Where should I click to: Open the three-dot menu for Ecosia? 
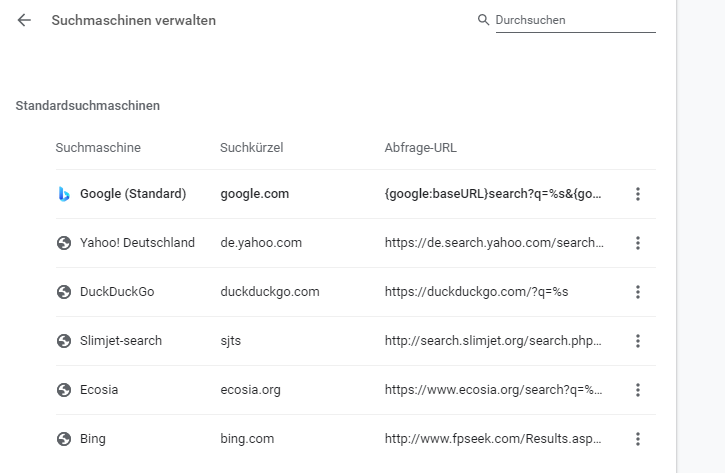tap(638, 390)
